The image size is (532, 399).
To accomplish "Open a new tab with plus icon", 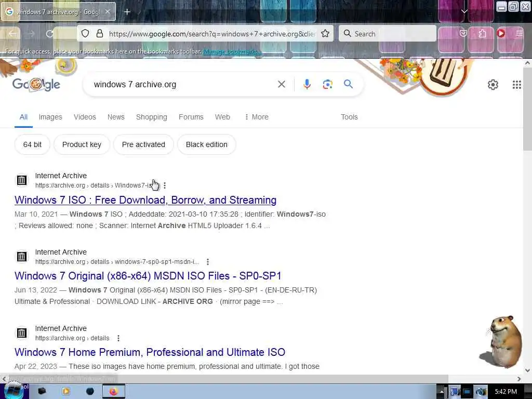I will coord(127,12).
